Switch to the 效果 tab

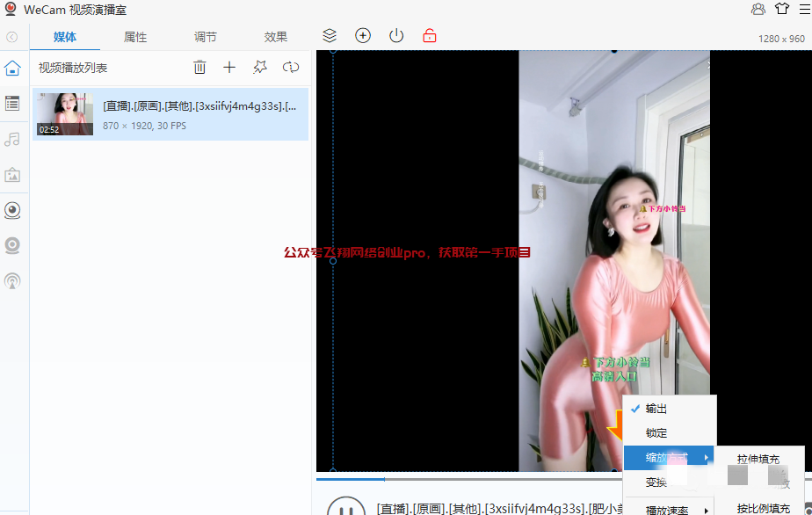276,37
